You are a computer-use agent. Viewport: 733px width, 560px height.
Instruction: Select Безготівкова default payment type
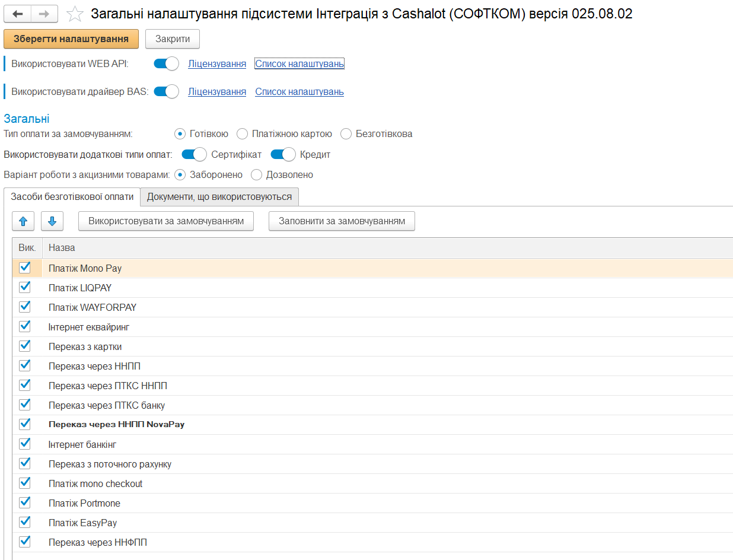[346, 133]
